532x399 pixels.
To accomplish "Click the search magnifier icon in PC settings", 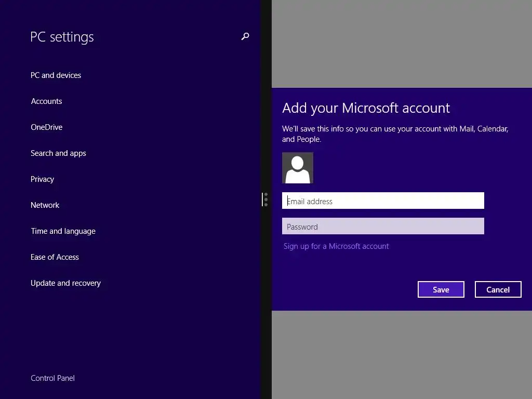I will [245, 36].
